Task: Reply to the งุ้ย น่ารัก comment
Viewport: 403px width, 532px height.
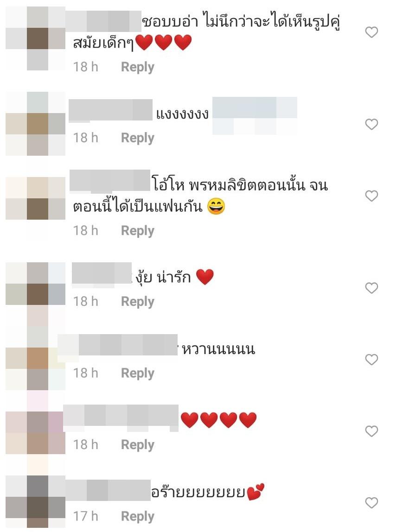Action: pyautogui.click(x=137, y=302)
